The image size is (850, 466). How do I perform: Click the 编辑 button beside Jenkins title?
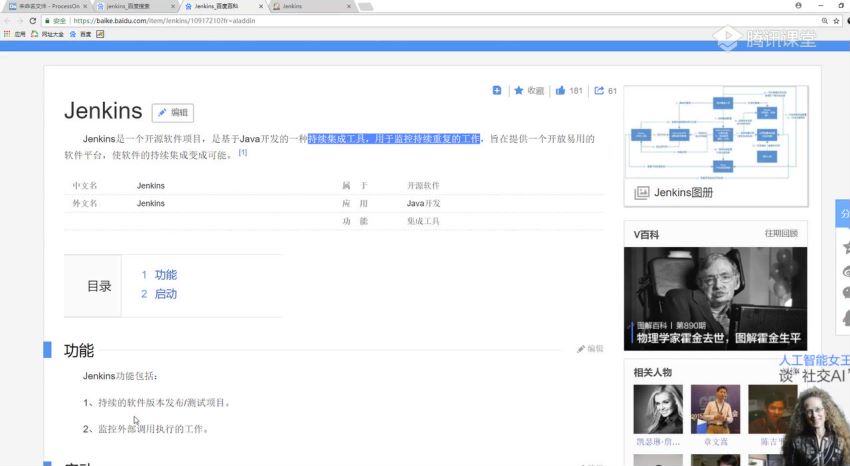click(173, 113)
